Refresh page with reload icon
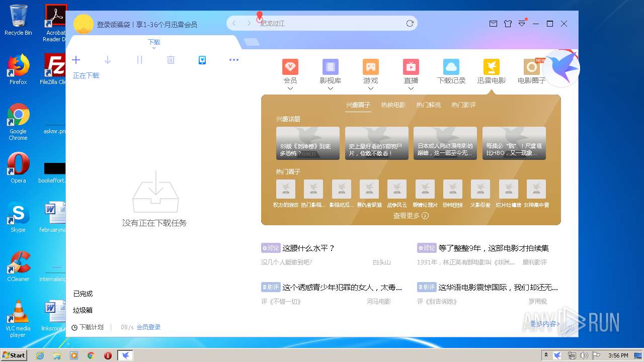 point(410,23)
